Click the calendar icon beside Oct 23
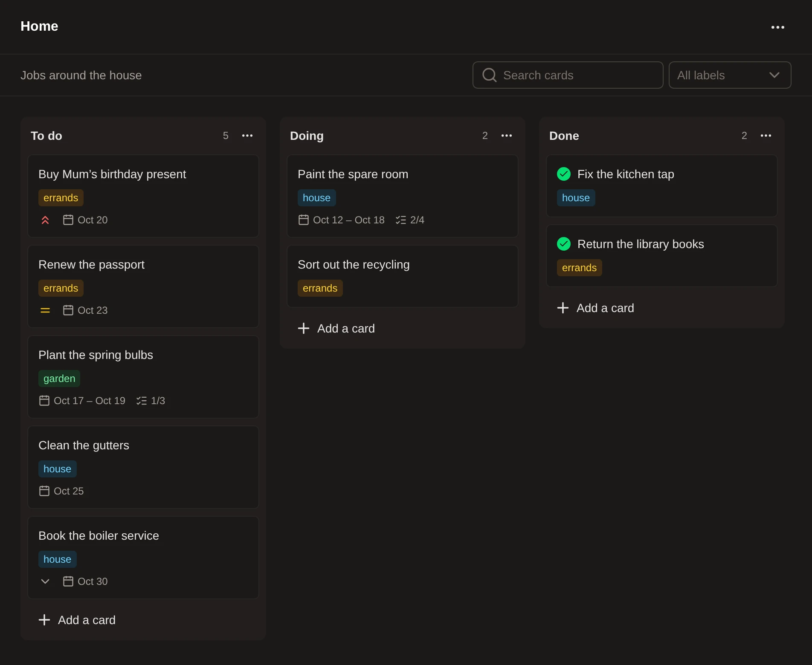The image size is (812, 665). pyautogui.click(x=68, y=310)
